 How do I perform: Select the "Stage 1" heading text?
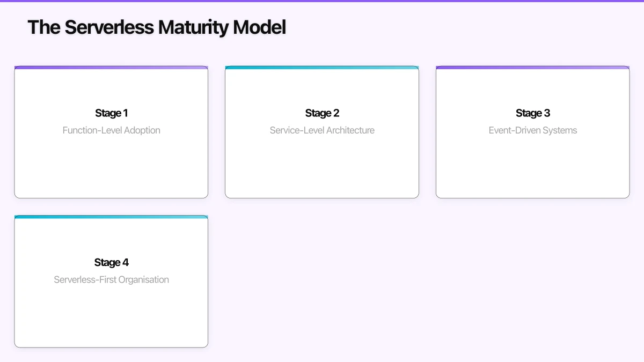pos(111,113)
